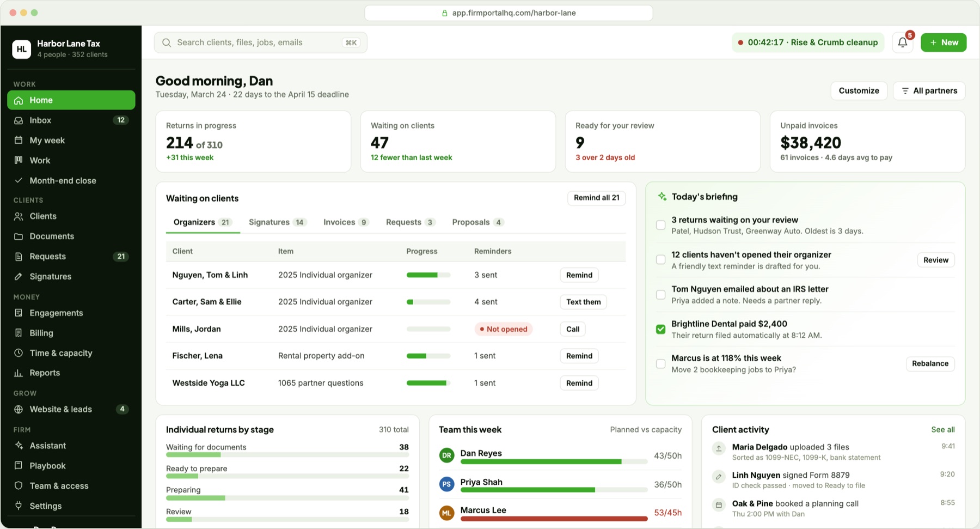The width and height of the screenshot is (980, 529).
Task: Click Remind for Fischer, Lena
Action: coord(579,356)
